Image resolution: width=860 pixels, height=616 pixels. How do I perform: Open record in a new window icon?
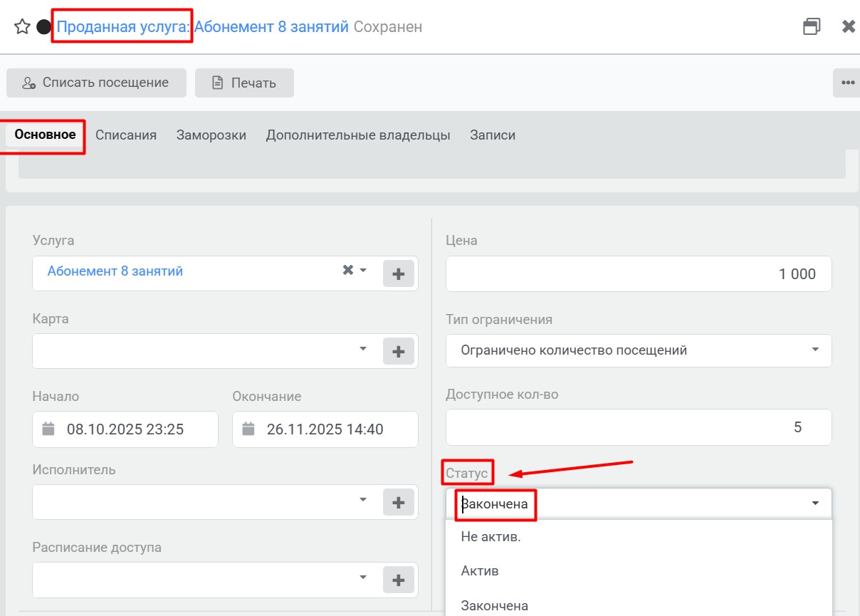(x=812, y=26)
